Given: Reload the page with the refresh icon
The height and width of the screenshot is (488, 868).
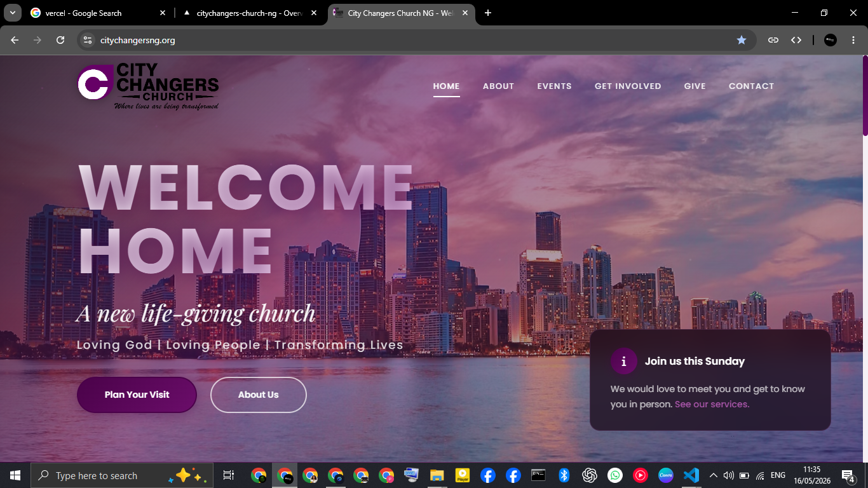Looking at the screenshot, I should [60, 40].
